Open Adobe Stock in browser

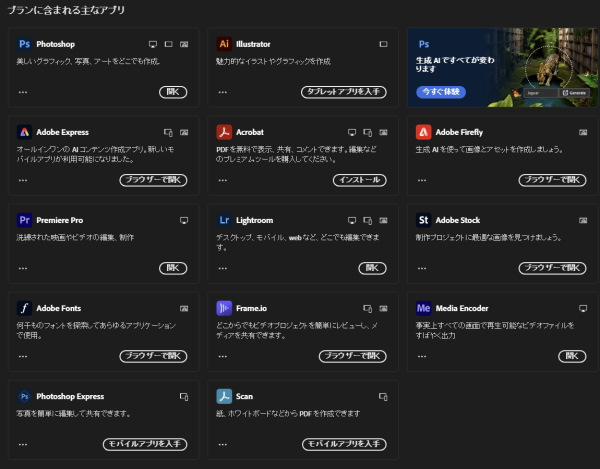point(553,268)
